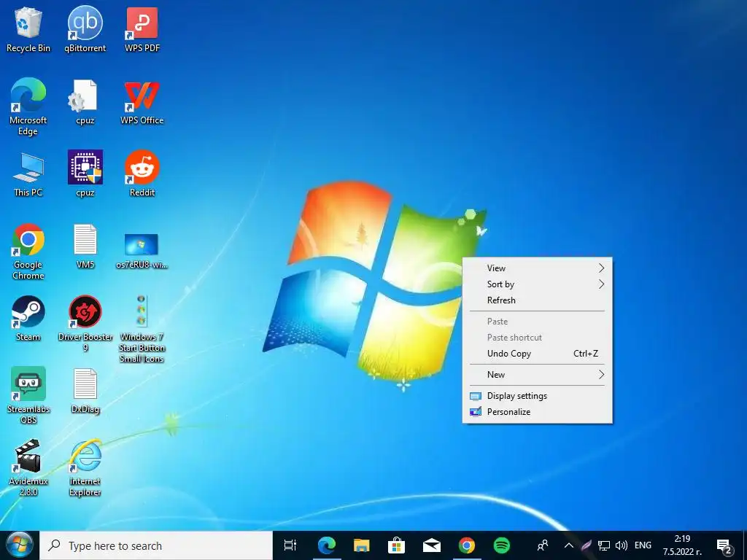Viewport: 747px width, 560px height.
Task: Select the Steam desktop shortcut
Action: (28, 319)
